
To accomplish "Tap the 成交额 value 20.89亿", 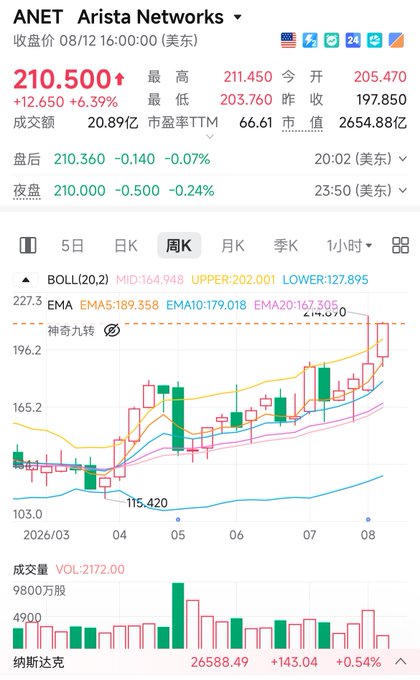I will pyautogui.click(x=113, y=123).
